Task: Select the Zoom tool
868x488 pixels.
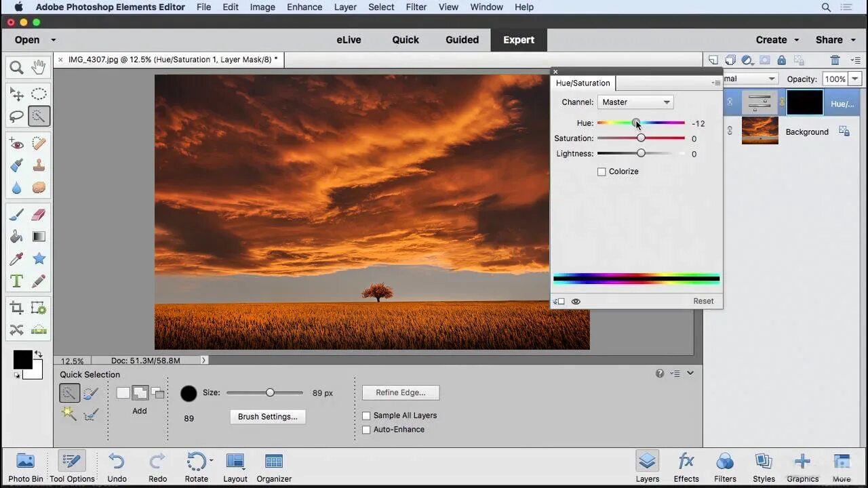Action: tap(17, 67)
